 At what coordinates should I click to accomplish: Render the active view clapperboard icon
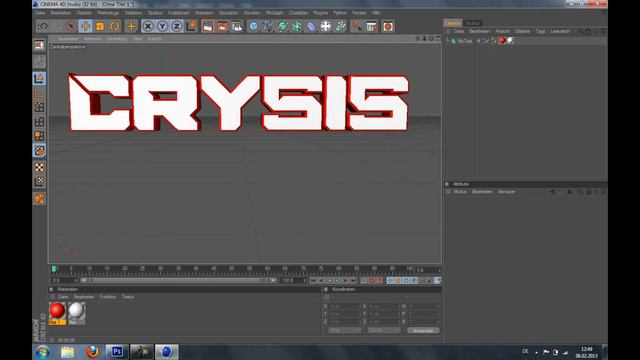[x=207, y=27]
